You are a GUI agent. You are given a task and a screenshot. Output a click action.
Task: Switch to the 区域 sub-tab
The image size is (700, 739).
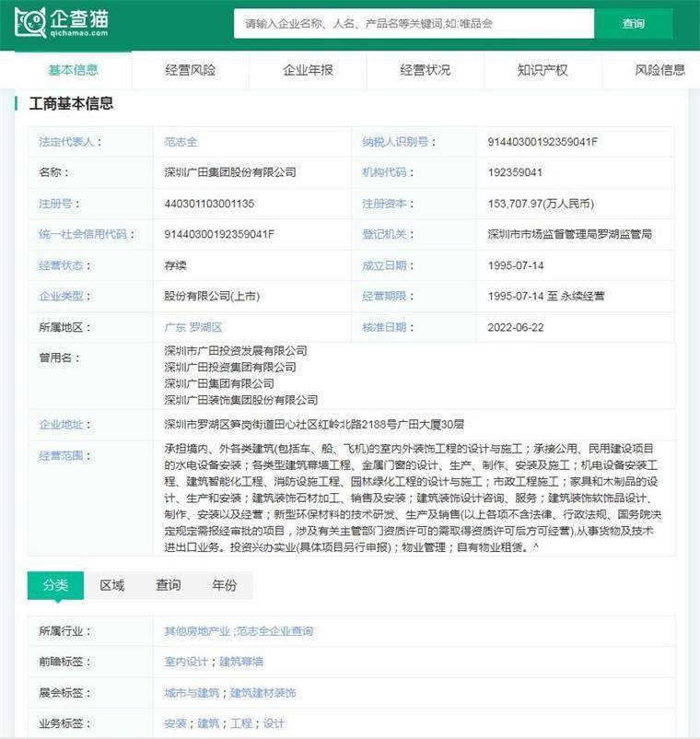pyautogui.click(x=112, y=585)
